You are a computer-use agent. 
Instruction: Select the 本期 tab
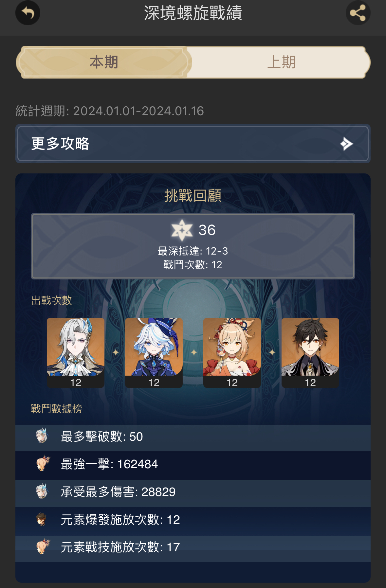point(104,62)
